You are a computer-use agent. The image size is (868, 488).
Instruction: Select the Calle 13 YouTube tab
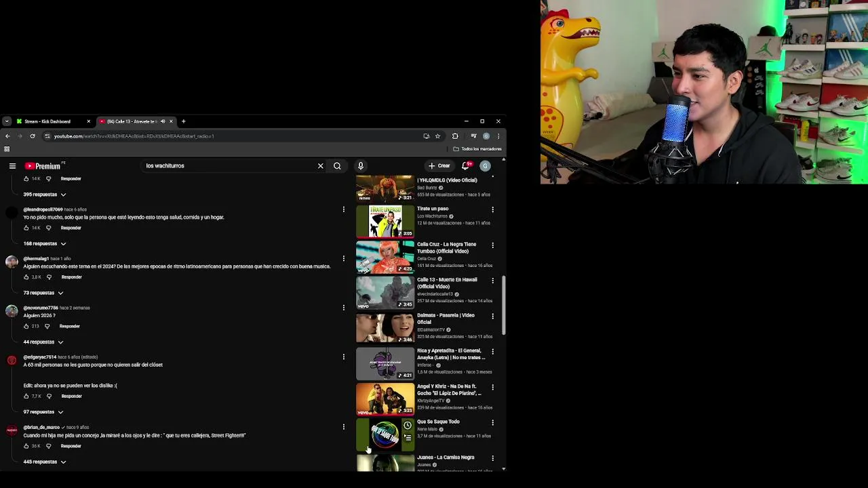pos(131,121)
